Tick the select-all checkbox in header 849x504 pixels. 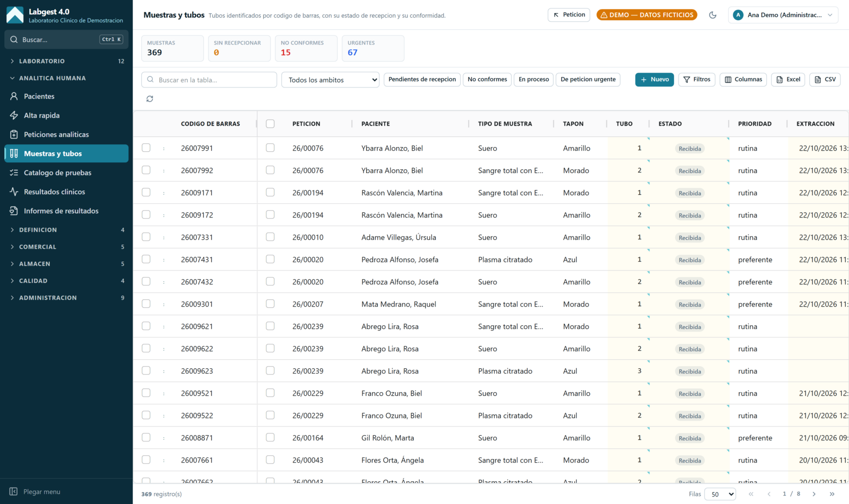point(270,124)
